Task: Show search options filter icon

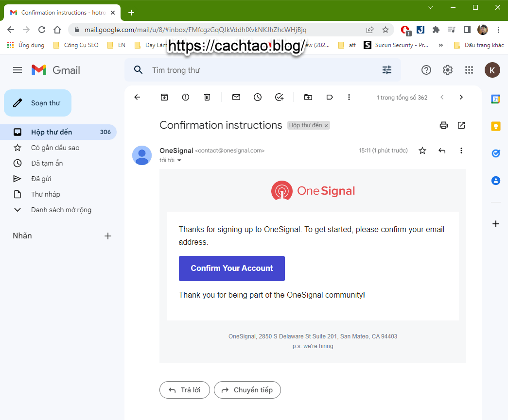Action: tap(387, 70)
